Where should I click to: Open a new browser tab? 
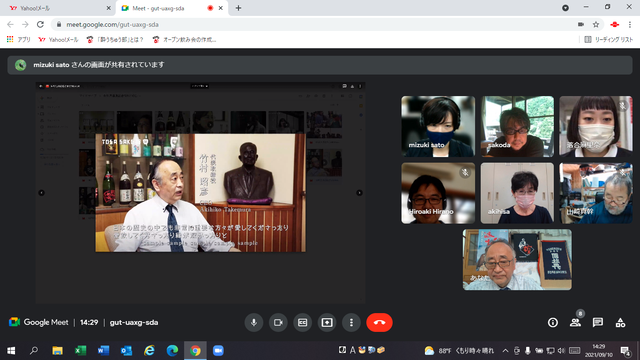pos(238,8)
